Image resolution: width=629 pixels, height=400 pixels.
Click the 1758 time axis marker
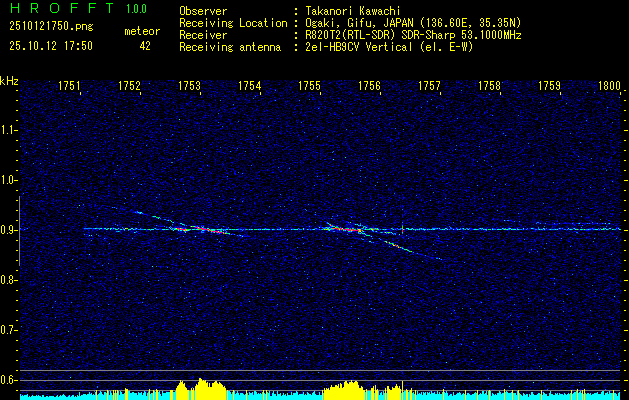(x=489, y=85)
